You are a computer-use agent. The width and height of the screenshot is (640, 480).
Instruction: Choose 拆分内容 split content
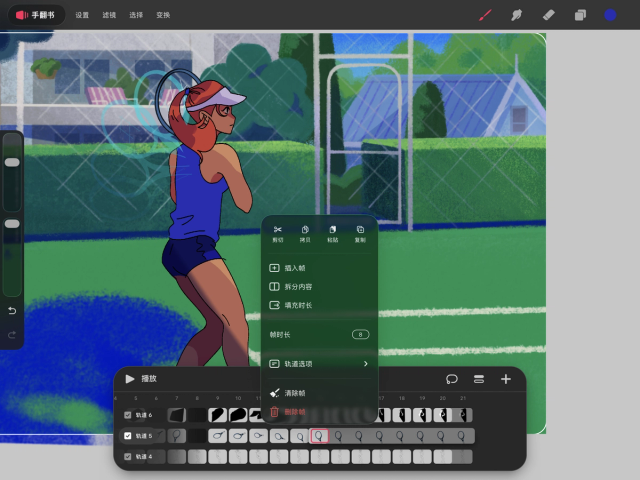[x=319, y=287]
